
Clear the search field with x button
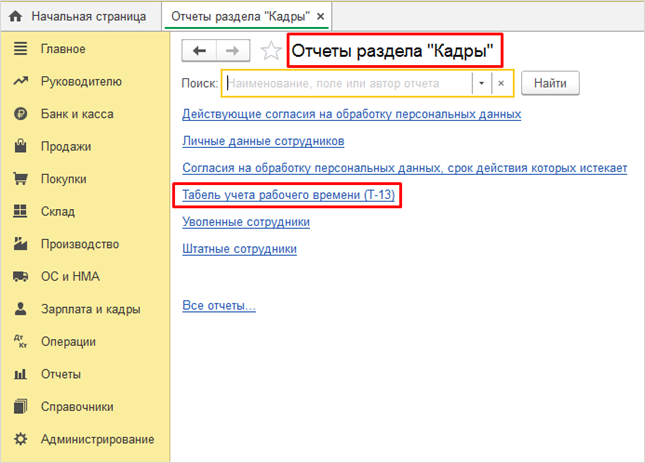(502, 83)
